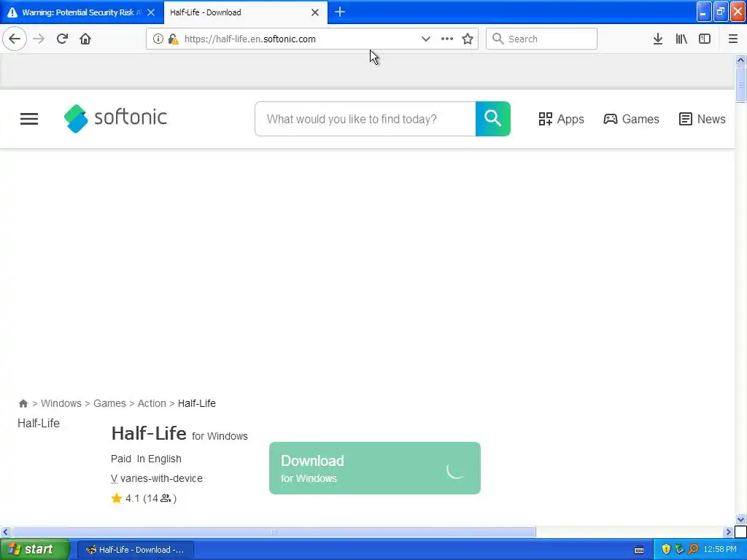Reload the current page
Screen dimensions: 747x560
coord(63,39)
